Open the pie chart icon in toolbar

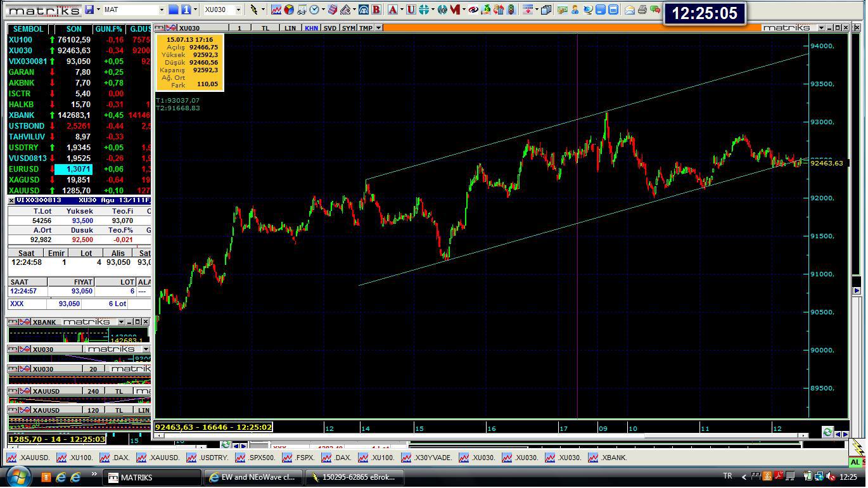point(289,10)
